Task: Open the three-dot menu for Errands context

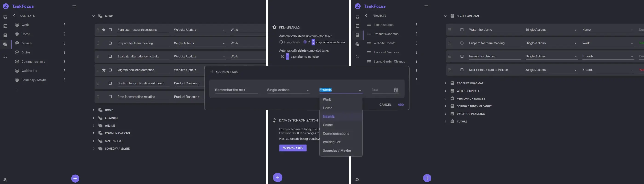Action: point(64,43)
